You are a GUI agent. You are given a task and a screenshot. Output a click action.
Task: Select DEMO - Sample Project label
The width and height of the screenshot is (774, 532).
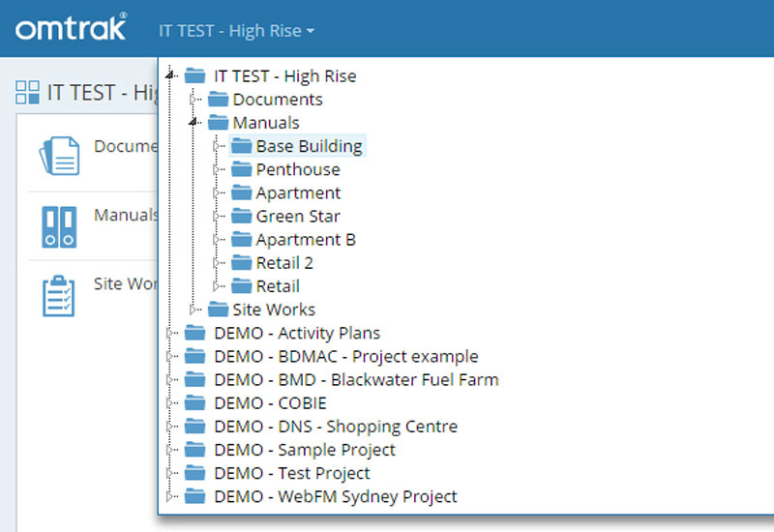pyautogui.click(x=305, y=450)
